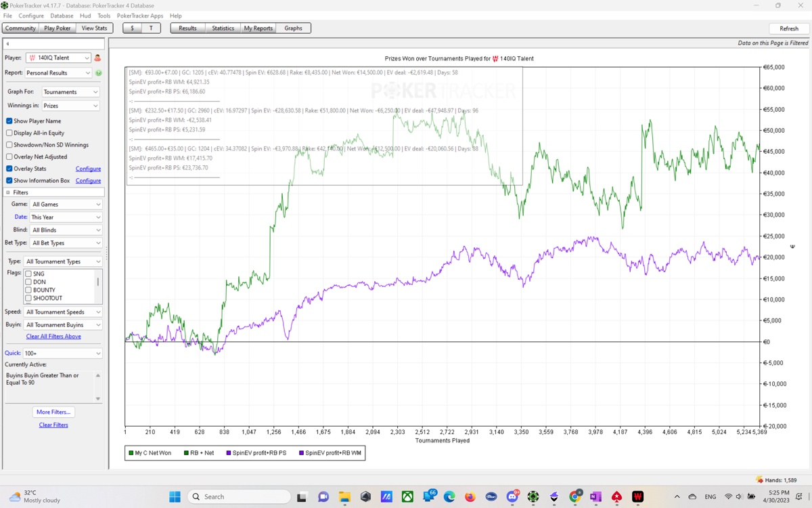
Task: Open Xbox app from the taskbar
Action: point(407,496)
